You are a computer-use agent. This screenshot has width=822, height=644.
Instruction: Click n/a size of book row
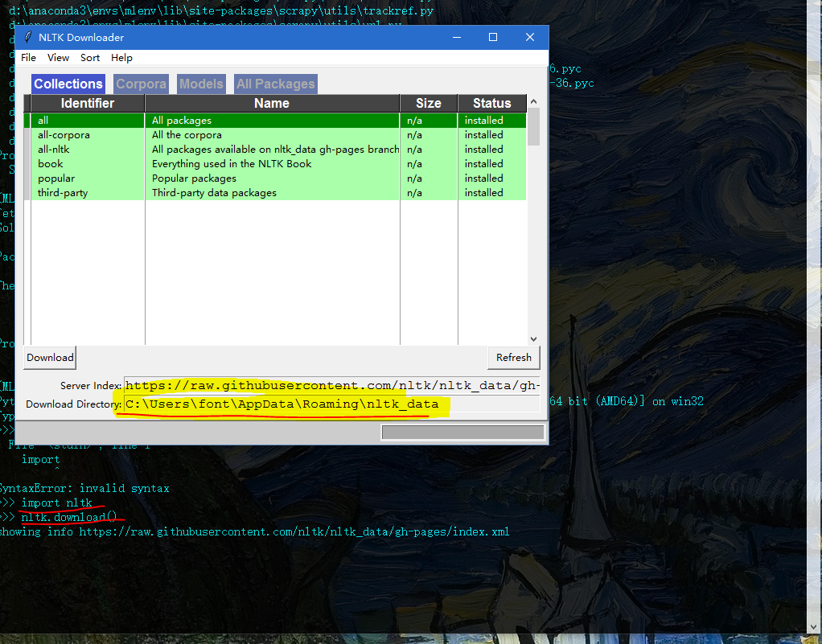(x=414, y=164)
